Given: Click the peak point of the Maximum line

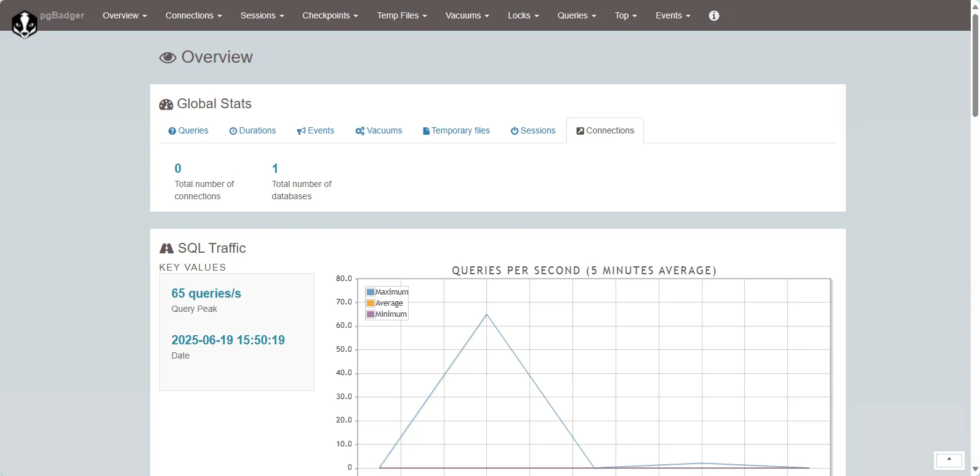Looking at the screenshot, I should [x=487, y=315].
